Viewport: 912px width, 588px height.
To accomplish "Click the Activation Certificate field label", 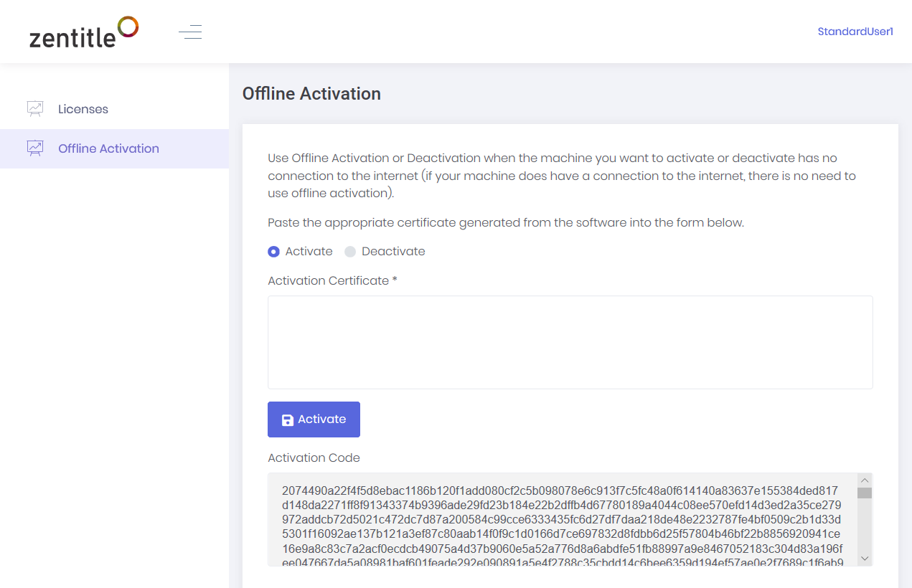I will tap(332, 280).
